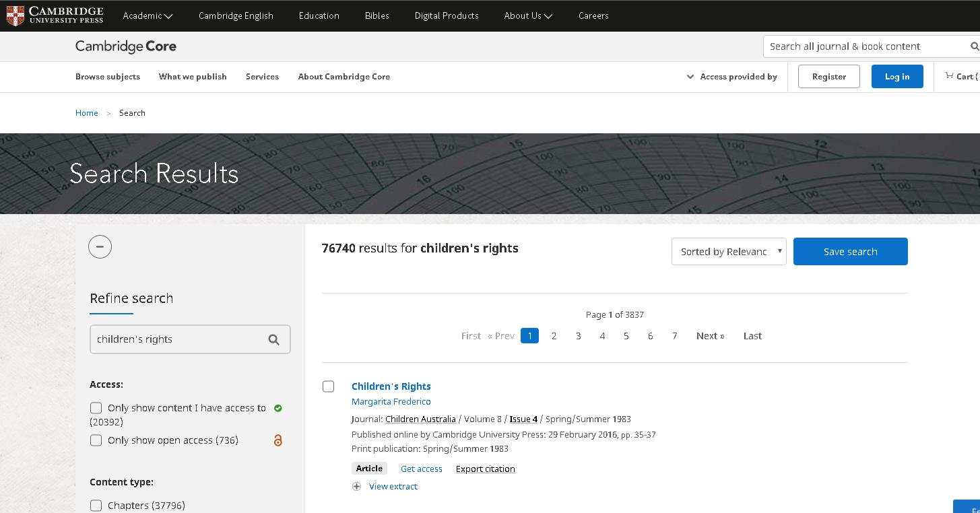Go to results page 2
This screenshot has width=980, height=513.
554,336
